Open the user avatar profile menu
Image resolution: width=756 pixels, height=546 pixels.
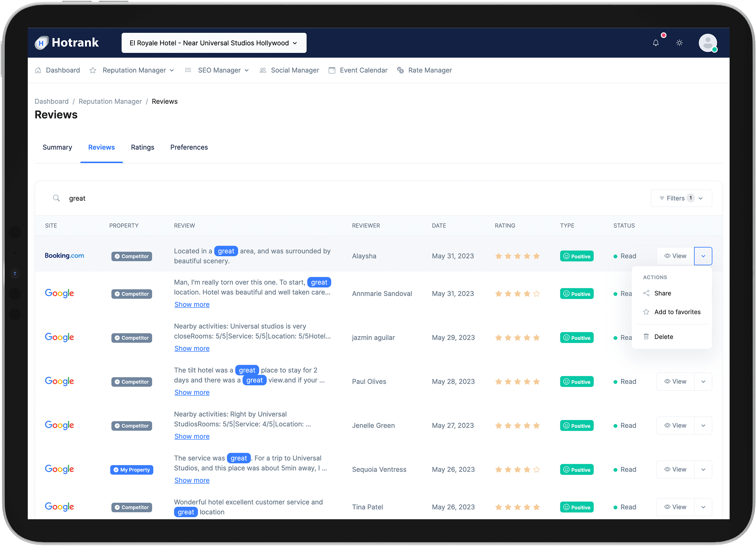(x=708, y=43)
